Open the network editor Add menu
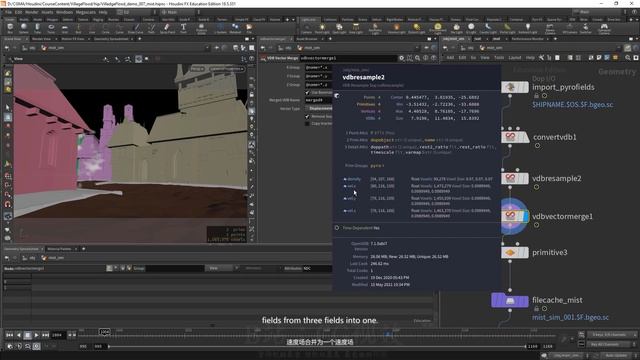This screenshot has height=360, width=640. pos(450,58)
